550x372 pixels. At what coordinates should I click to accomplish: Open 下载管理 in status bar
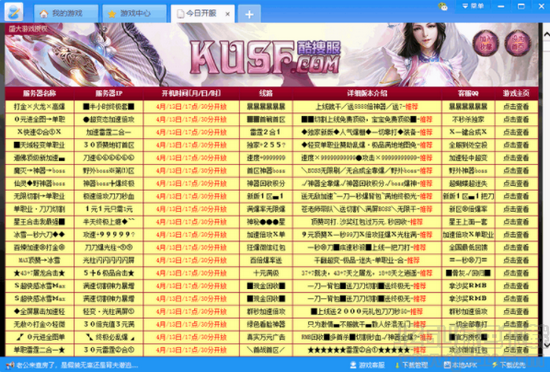point(411,365)
